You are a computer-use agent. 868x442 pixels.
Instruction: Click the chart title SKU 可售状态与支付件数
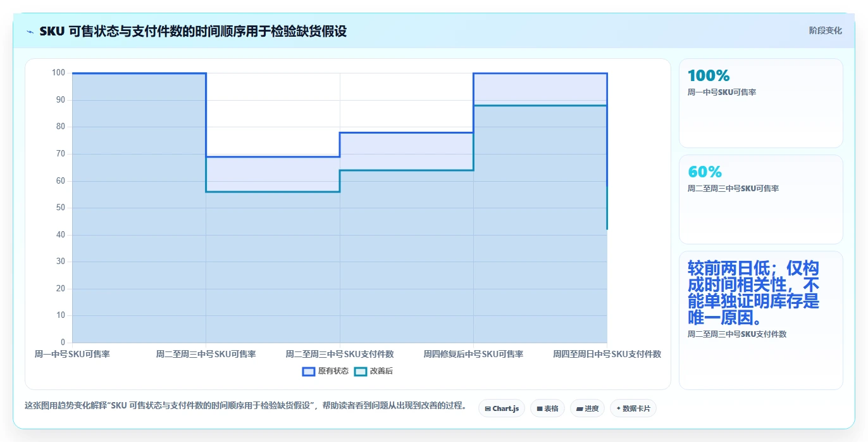point(193,31)
